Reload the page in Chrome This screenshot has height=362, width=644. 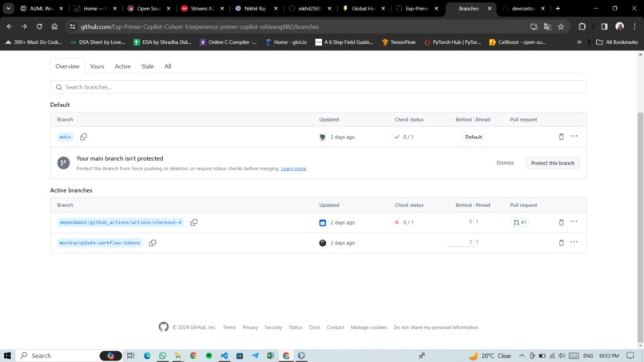pyautogui.click(x=39, y=26)
